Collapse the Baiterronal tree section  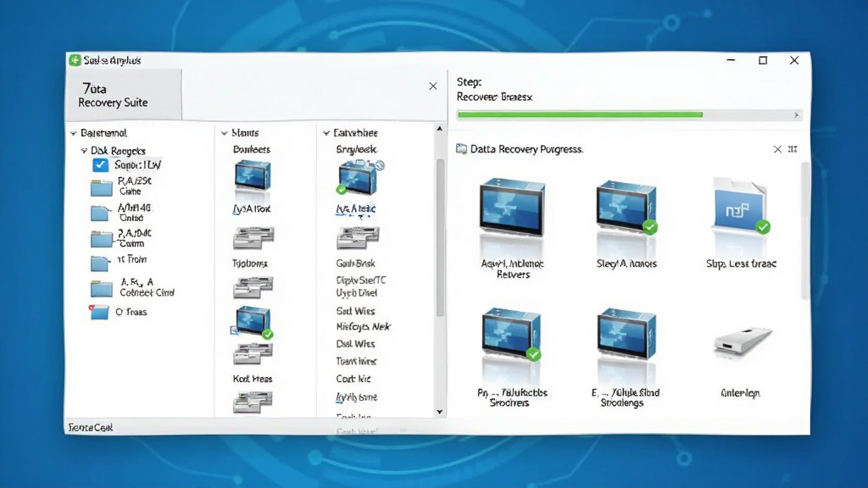[x=73, y=133]
